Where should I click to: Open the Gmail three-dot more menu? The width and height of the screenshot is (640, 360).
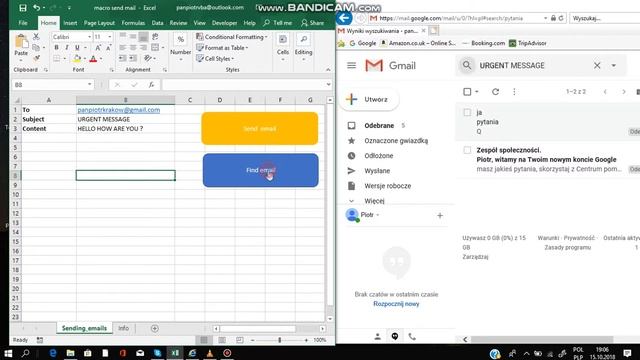(x=514, y=92)
